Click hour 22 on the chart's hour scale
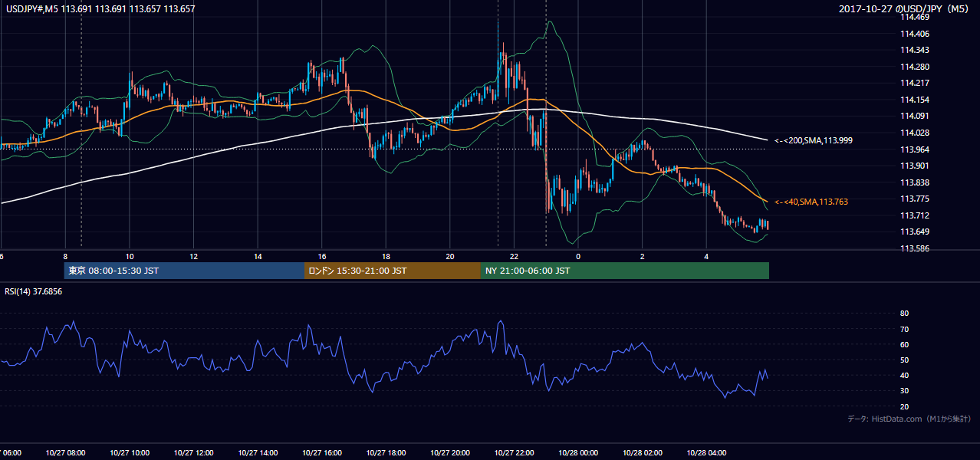This screenshot has height=460, width=980. point(514,256)
